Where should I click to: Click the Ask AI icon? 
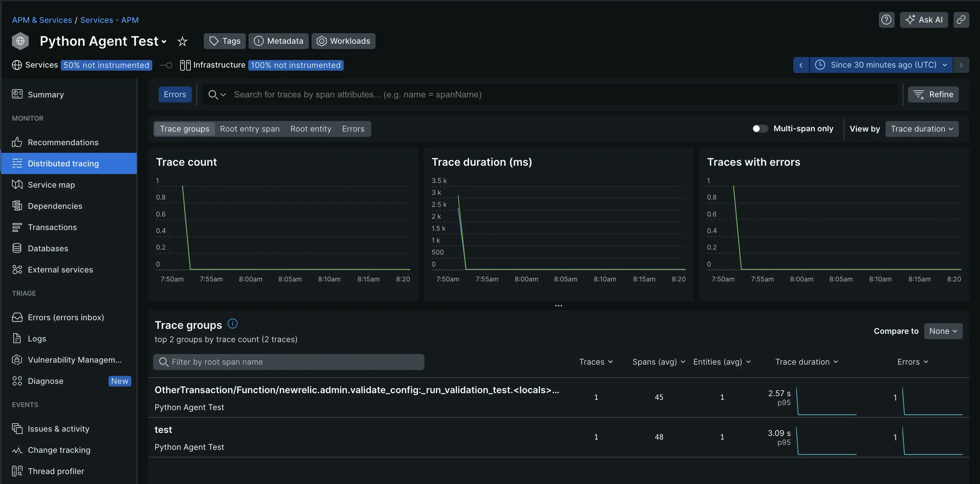(x=924, y=20)
